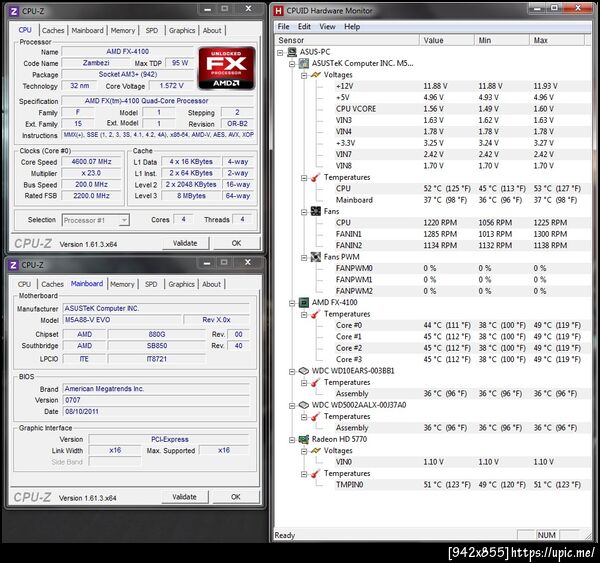Image resolution: width=600 pixels, height=563 pixels.
Task: Click the WDC WD10EARS hard drive icon
Action: click(x=304, y=371)
